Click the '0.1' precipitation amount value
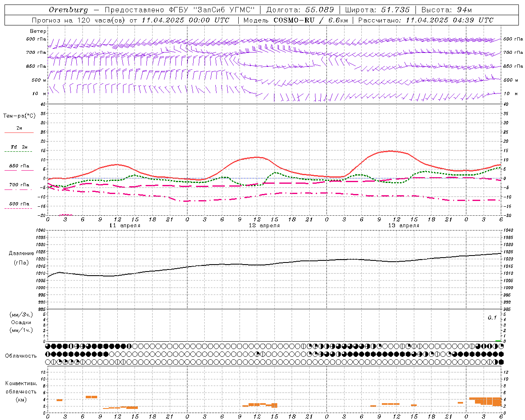This screenshot has width=525, height=420. 492,318
